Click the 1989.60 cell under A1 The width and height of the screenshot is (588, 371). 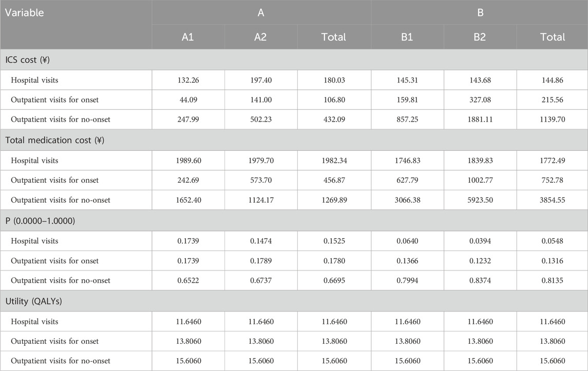tap(188, 161)
